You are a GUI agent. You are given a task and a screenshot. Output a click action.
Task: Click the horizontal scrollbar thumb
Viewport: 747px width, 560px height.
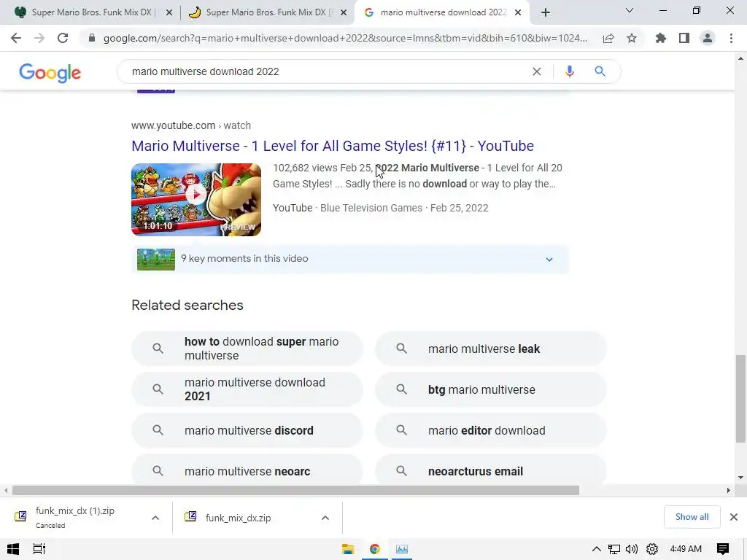click(295, 491)
